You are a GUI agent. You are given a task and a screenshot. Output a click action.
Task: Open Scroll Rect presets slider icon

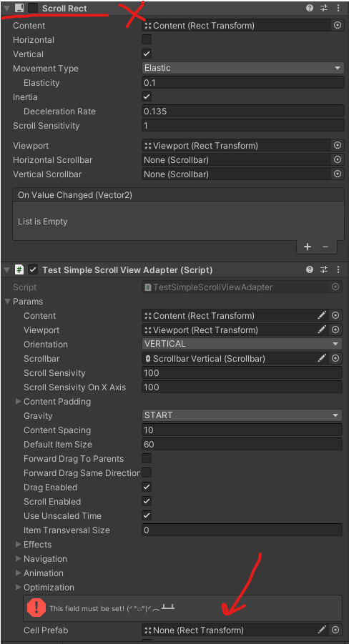(x=324, y=8)
